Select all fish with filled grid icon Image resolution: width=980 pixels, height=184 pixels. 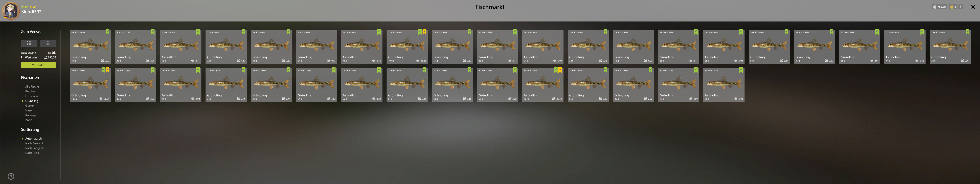[x=29, y=43]
